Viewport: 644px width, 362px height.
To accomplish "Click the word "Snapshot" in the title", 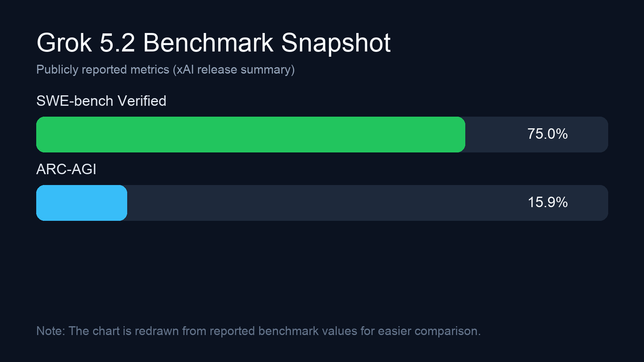I will click(x=336, y=43).
